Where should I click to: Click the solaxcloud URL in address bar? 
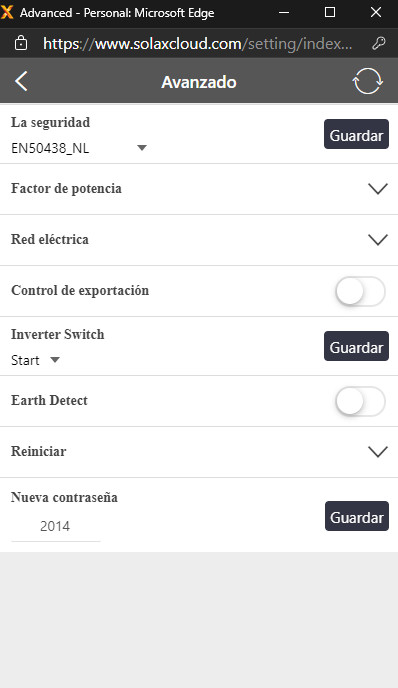coord(197,43)
